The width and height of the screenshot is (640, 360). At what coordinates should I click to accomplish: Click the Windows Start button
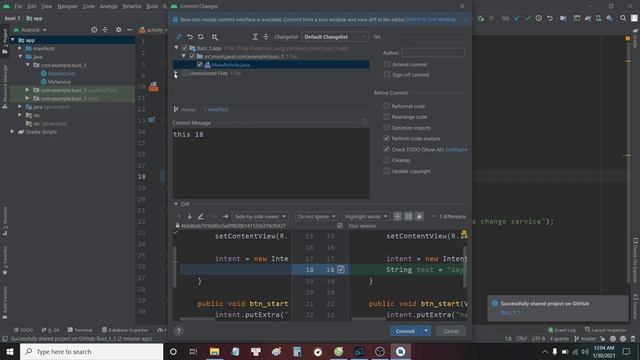(10, 351)
